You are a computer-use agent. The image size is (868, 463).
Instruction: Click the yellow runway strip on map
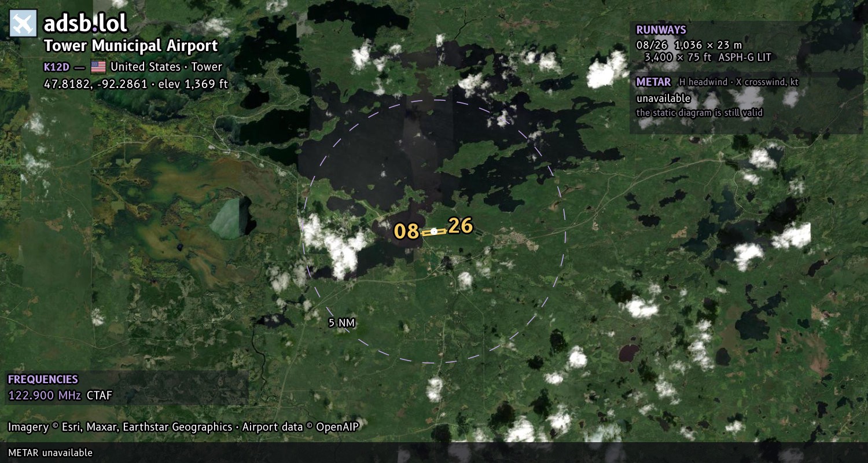pyautogui.click(x=434, y=231)
